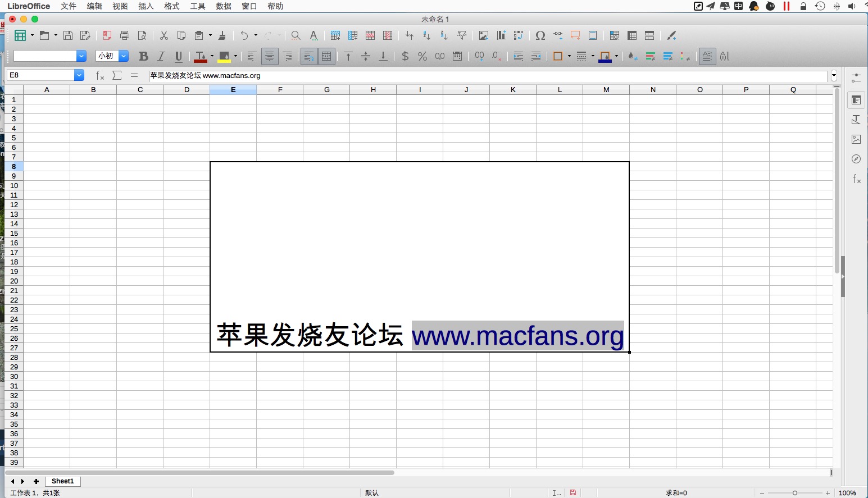Screen dimensions: 868x498
Task: Insert an image into the sheet
Action: [483, 35]
